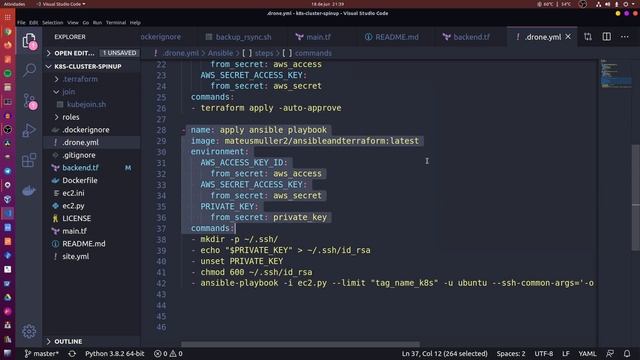
Task: Open notifications bell in status bar
Action: click(627, 353)
